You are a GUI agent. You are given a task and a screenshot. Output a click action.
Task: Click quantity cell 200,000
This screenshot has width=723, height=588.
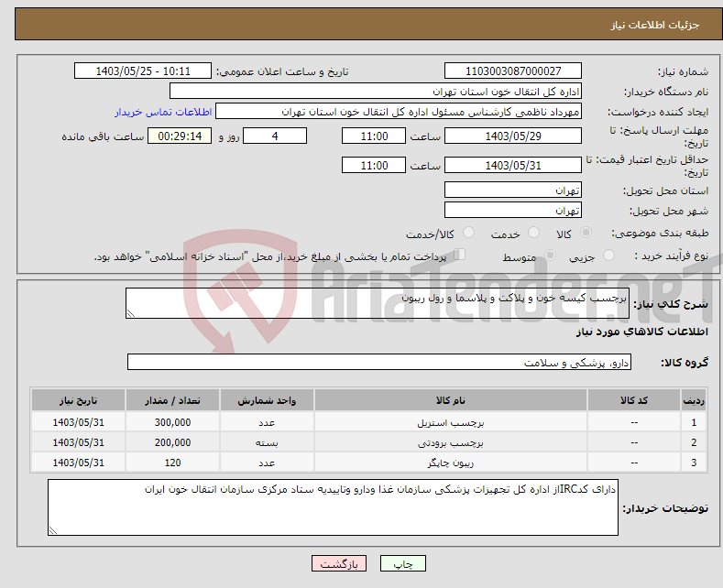click(172, 442)
